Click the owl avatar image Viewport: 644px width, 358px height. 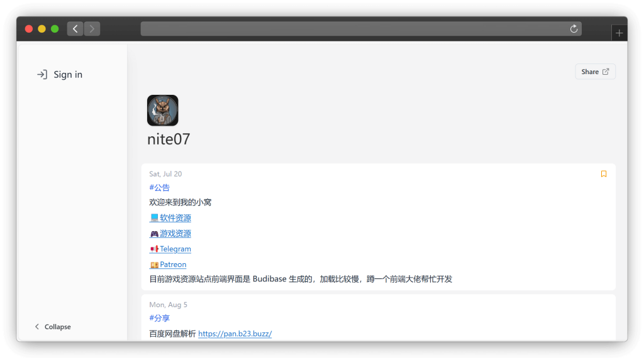[162, 111]
